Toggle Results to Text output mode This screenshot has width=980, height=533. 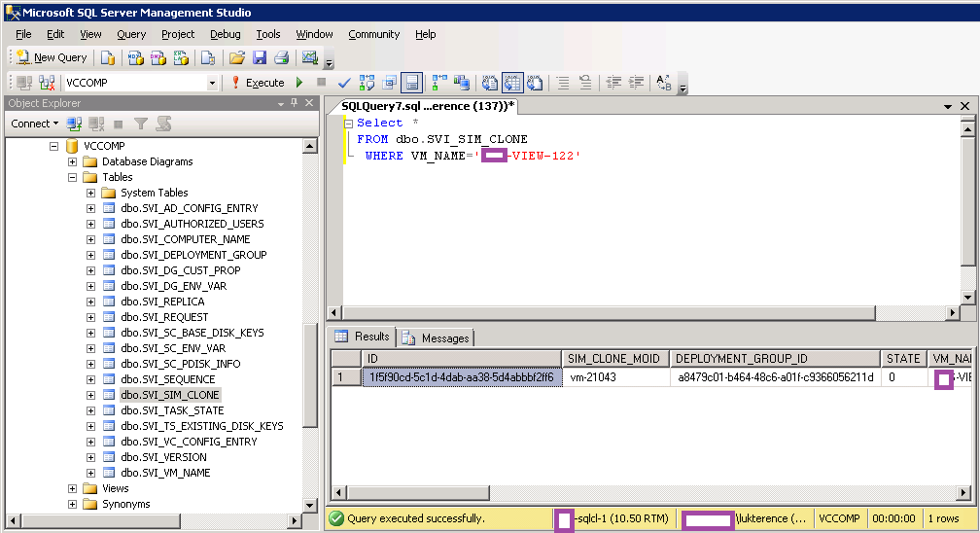point(491,83)
